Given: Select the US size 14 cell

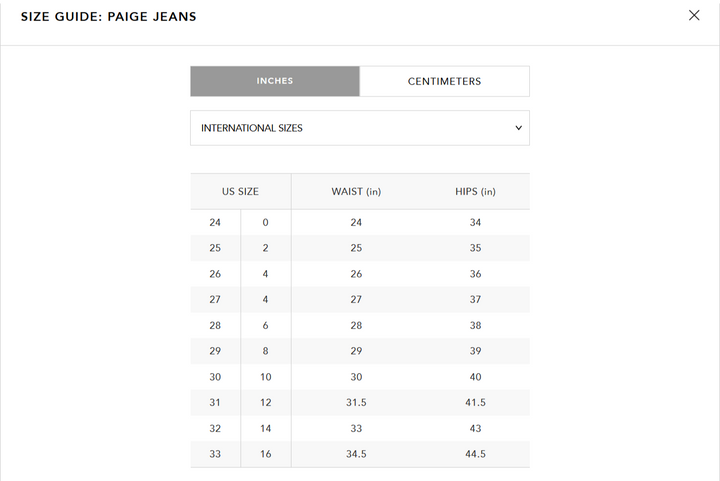Looking at the screenshot, I should [265, 428].
